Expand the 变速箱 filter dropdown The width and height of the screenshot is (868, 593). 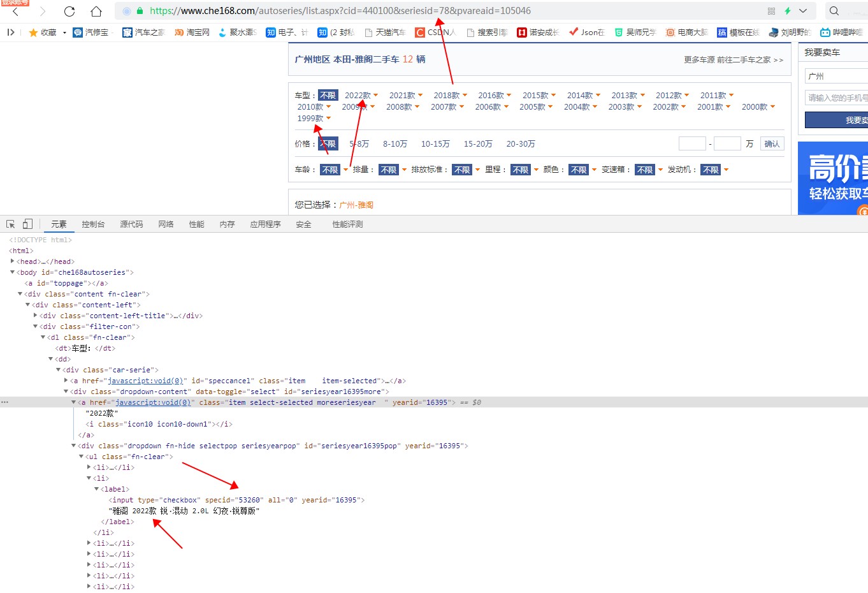pyautogui.click(x=644, y=170)
